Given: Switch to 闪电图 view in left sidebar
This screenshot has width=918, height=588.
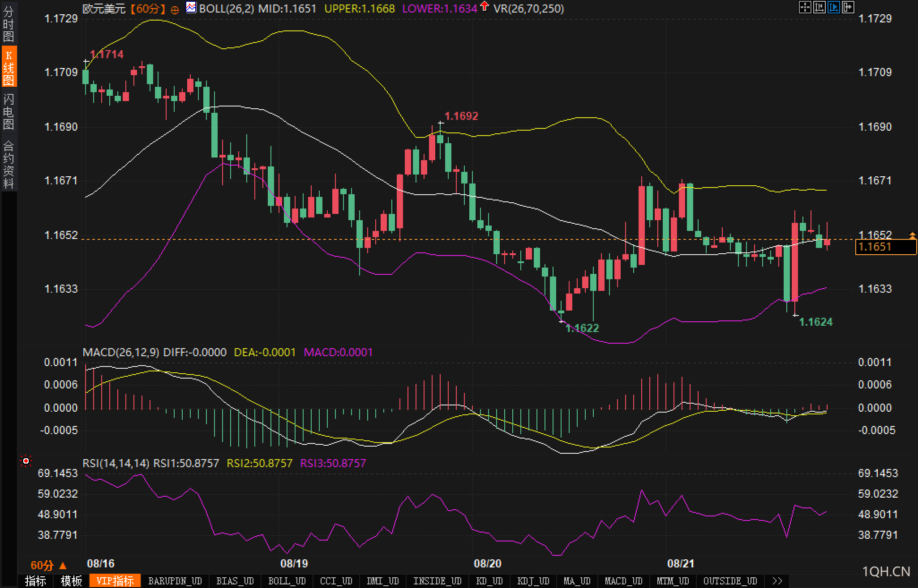Looking at the screenshot, I should point(9,111).
